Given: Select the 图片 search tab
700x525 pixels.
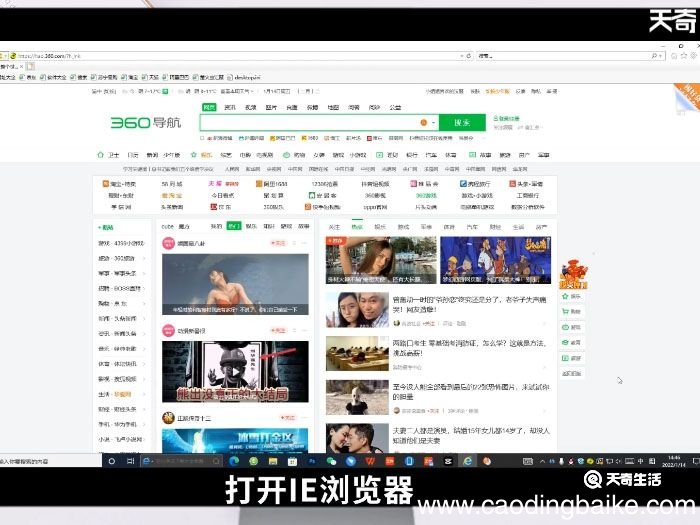Looking at the screenshot, I should [x=271, y=107].
